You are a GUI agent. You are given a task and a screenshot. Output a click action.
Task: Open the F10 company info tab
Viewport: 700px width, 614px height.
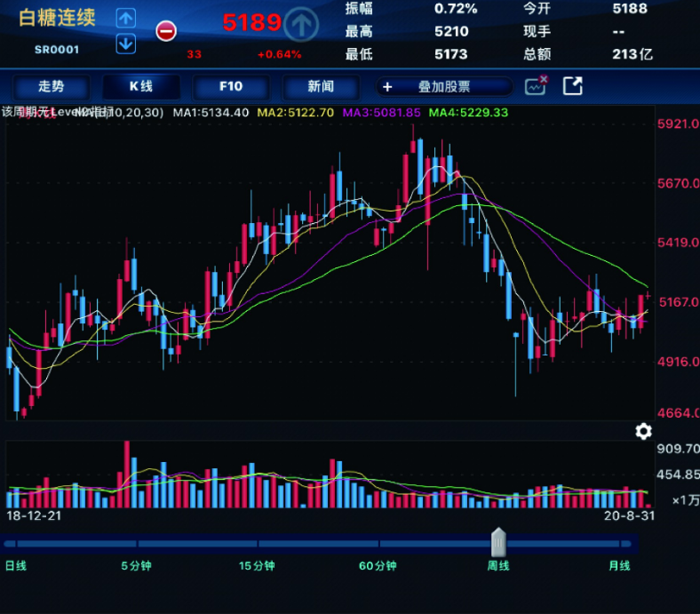tap(231, 87)
